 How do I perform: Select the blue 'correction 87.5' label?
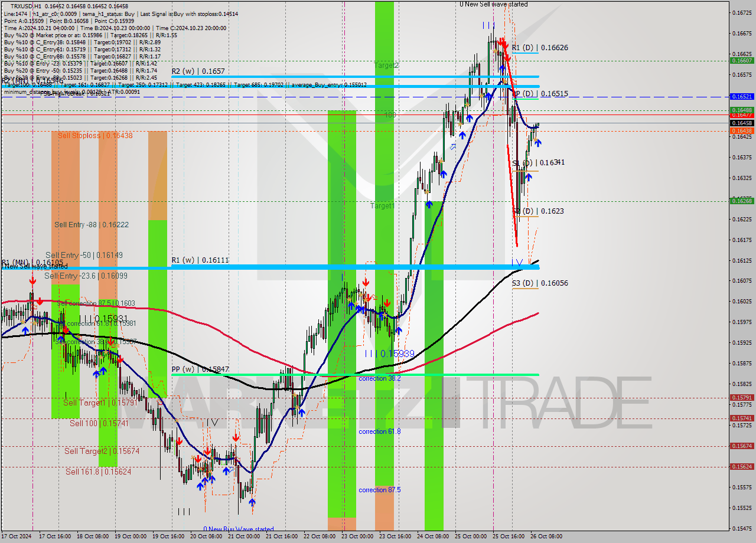point(380,490)
